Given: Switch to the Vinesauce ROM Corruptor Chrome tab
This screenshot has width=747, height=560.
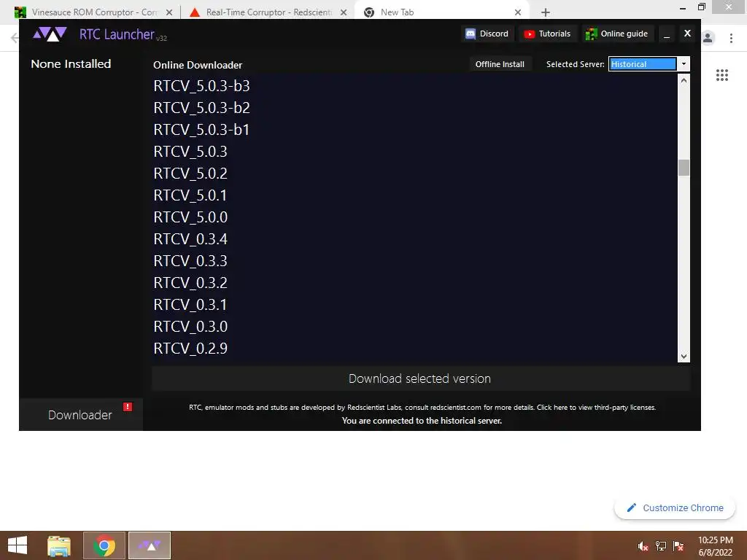Looking at the screenshot, I should tap(93, 12).
